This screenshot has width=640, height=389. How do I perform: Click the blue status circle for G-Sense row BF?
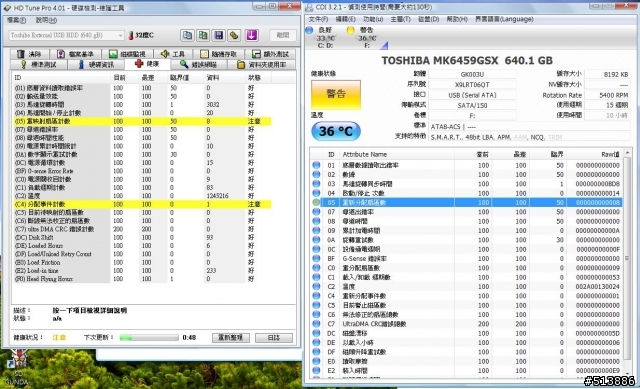316,258
